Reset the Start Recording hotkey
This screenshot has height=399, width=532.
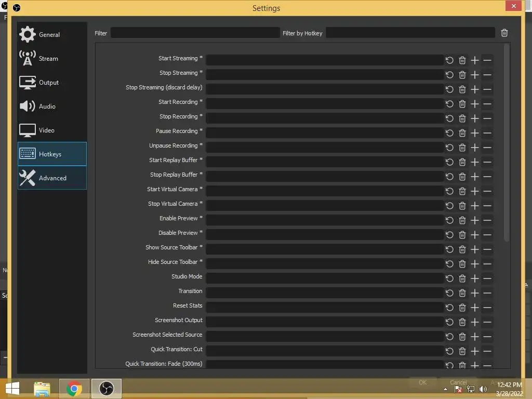pyautogui.click(x=449, y=104)
